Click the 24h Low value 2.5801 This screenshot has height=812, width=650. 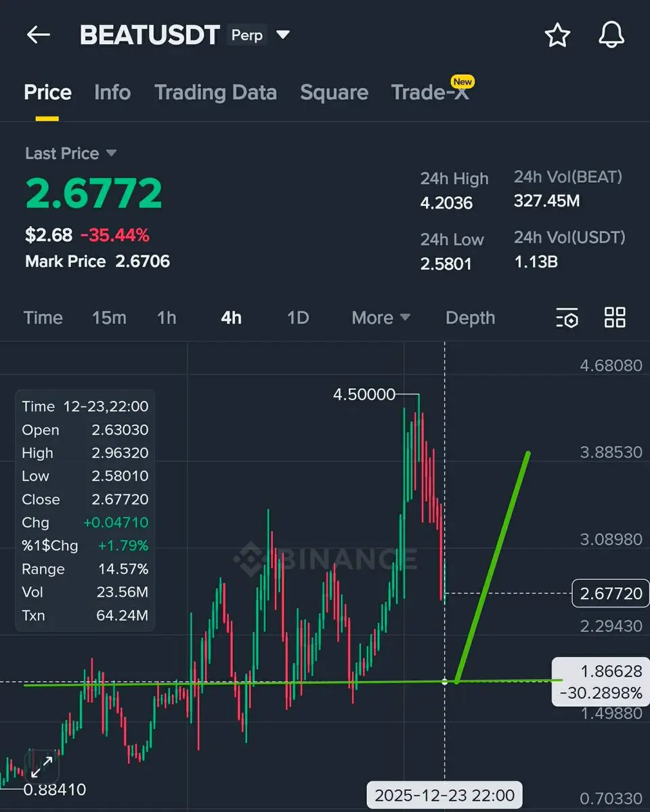[446, 263]
